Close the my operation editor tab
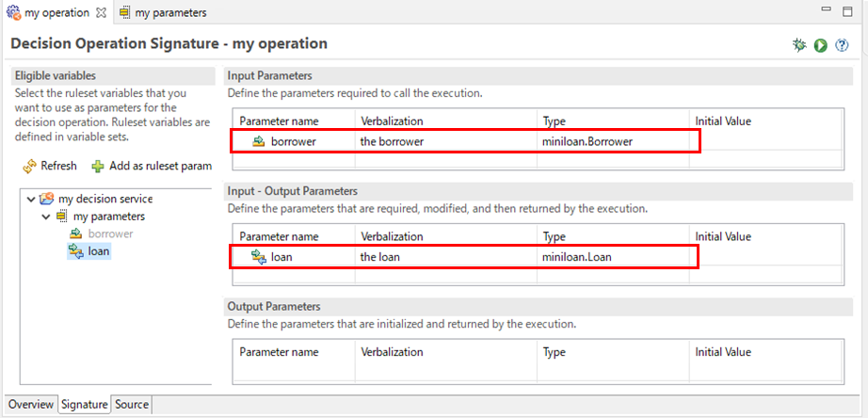This screenshot has height=418, width=868. [101, 13]
